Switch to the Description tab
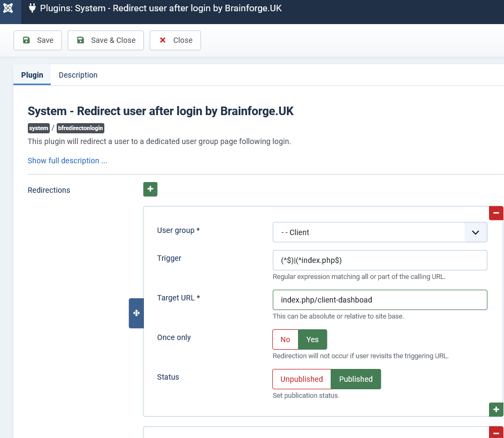The image size is (504, 438). (78, 75)
